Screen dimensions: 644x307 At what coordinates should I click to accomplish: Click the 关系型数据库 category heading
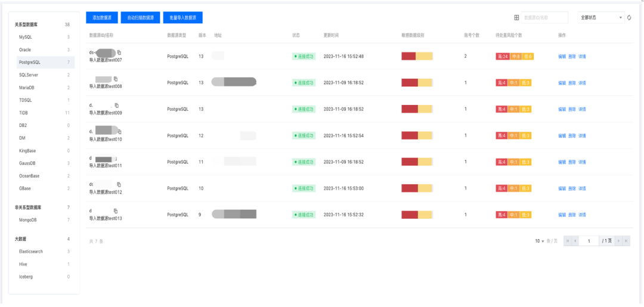[27, 24]
